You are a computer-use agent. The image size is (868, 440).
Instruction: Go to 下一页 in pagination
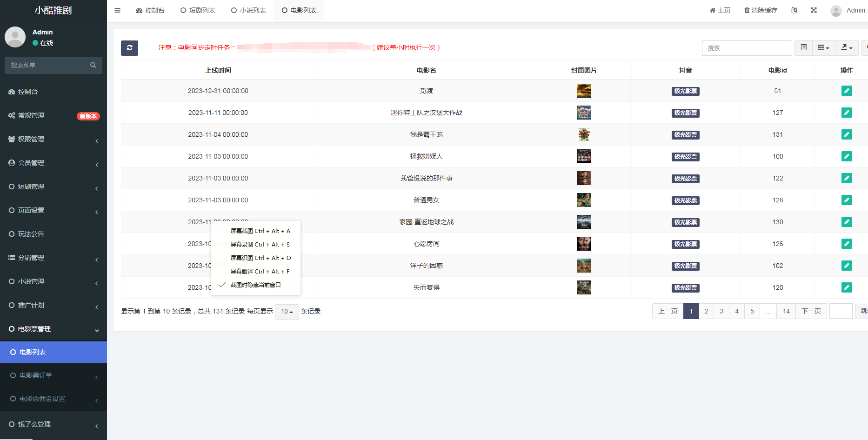point(811,311)
